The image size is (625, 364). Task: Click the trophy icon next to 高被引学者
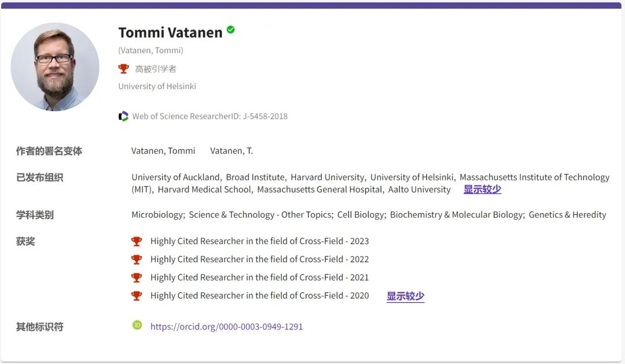(x=124, y=69)
